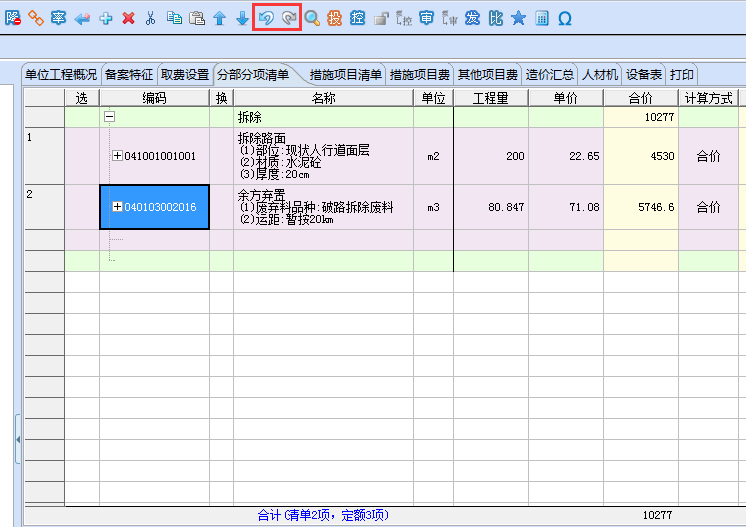
Task: Click the gray padlock icon
Action: (x=381, y=18)
